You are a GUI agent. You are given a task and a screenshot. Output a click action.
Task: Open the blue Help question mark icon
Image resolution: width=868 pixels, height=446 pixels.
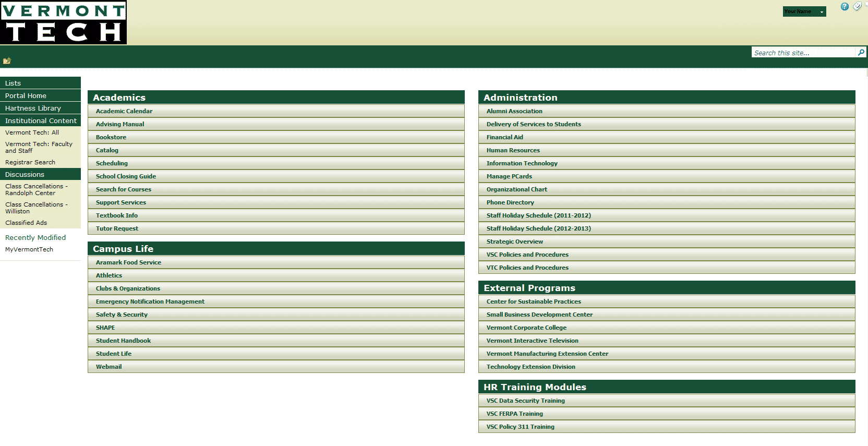[x=845, y=7]
